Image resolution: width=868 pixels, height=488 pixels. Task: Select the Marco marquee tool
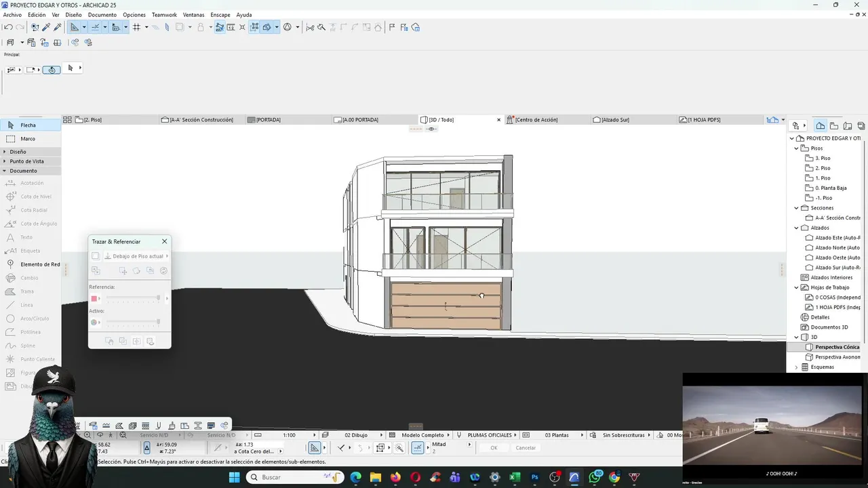pos(31,139)
